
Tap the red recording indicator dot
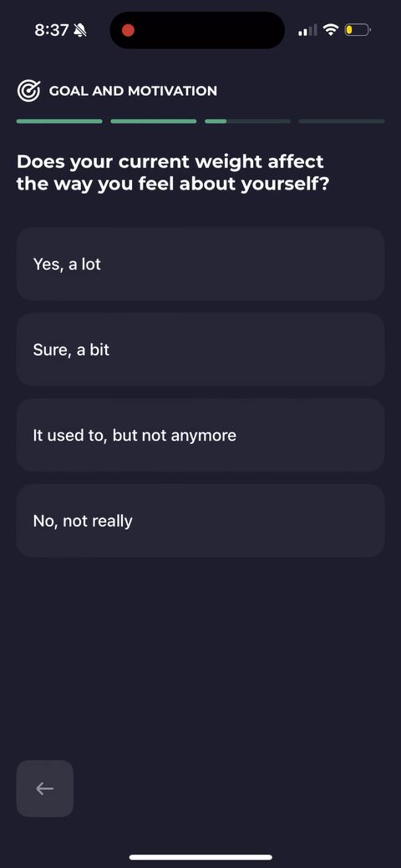point(128,30)
